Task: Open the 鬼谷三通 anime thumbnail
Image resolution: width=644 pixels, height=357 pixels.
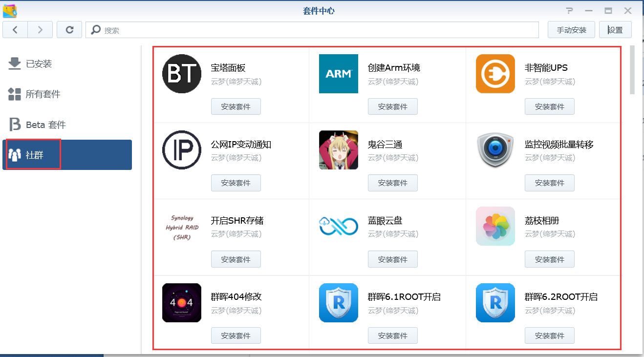Action: point(338,150)
